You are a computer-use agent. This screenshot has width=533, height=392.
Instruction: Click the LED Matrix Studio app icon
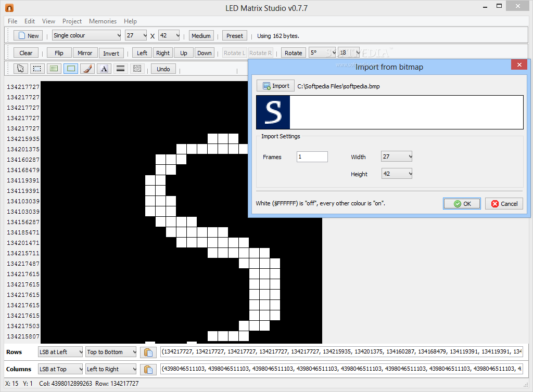click(9, 8)
